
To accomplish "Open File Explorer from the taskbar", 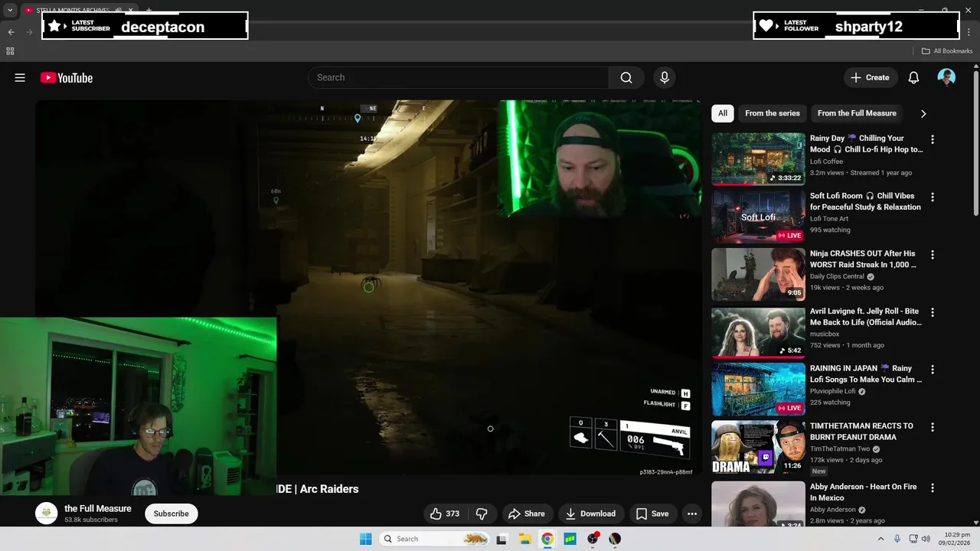I will (525, 539).
